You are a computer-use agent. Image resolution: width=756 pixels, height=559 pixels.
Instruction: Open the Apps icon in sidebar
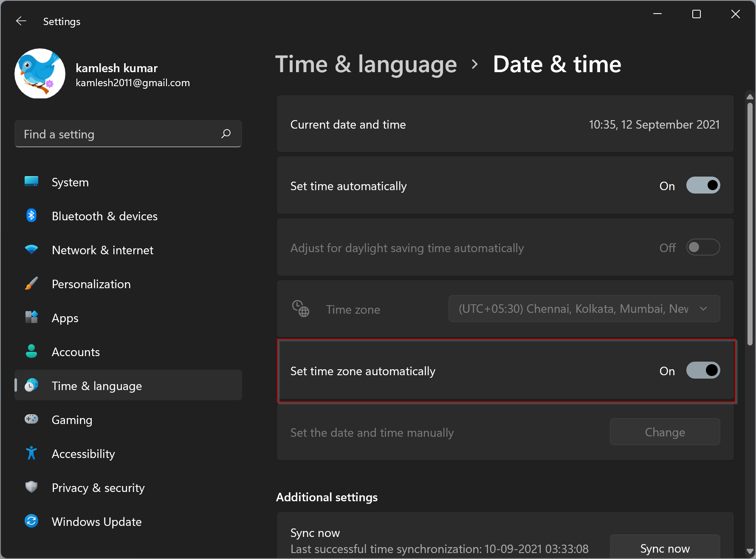coord(31,317)
